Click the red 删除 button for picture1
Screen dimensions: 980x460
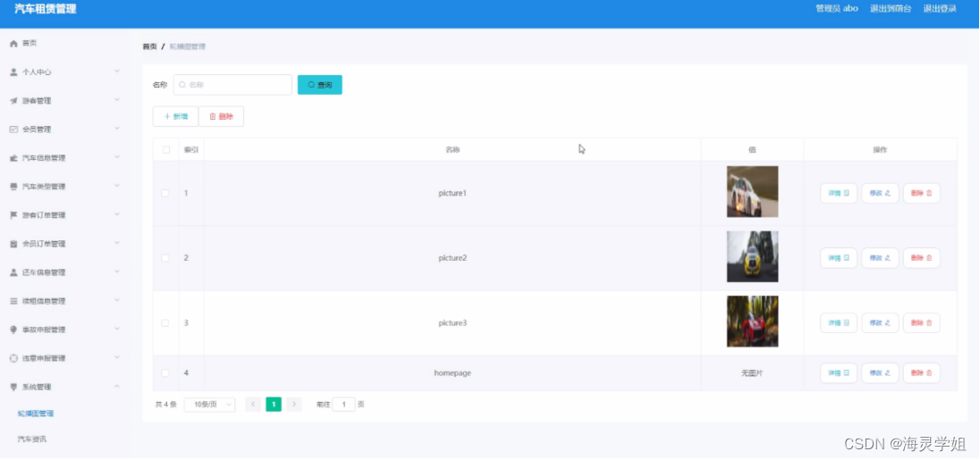coord(921,194)
